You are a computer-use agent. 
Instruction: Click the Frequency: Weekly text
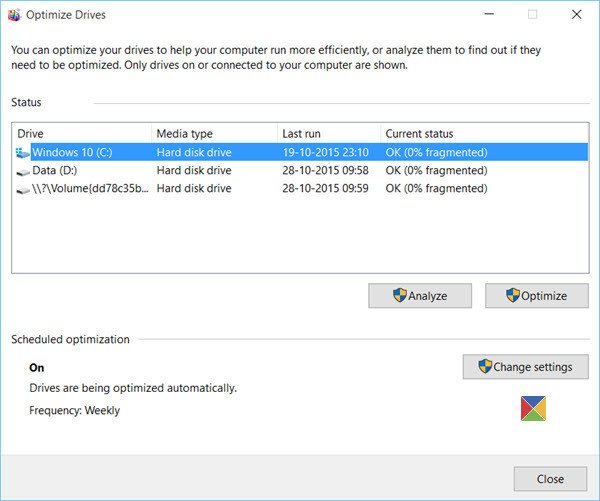click(x=75, y=410)
